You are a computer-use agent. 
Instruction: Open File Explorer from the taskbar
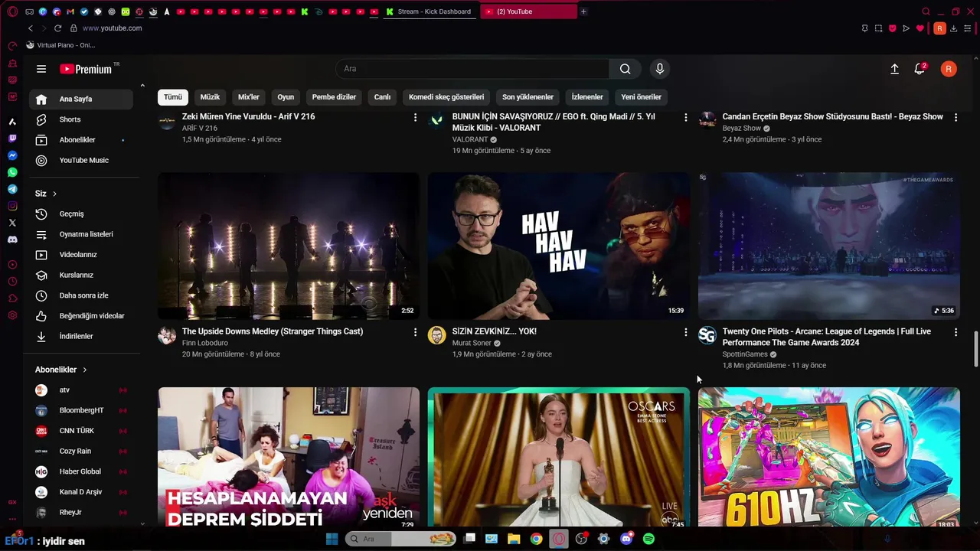514,539
